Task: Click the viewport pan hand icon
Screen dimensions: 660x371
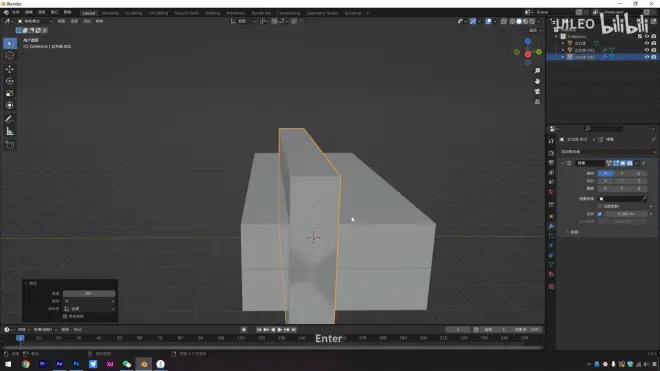Action: click(x=537, y=81)
